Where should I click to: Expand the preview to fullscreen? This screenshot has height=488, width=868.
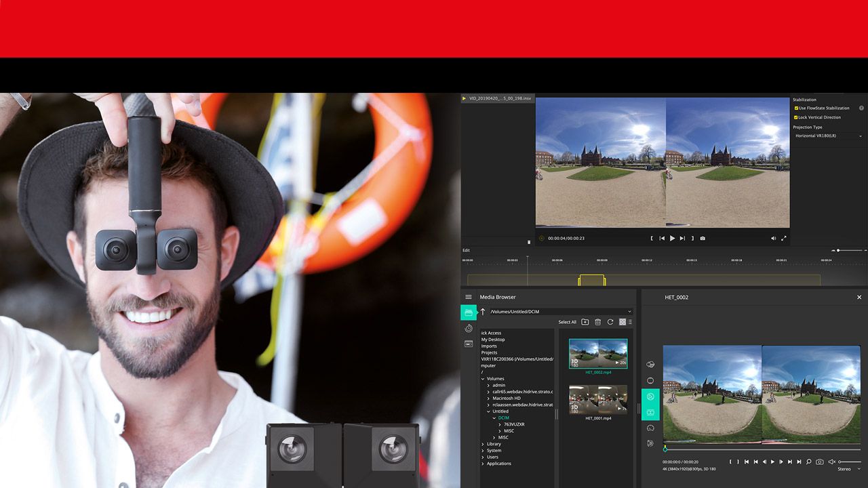click(784, 239)
